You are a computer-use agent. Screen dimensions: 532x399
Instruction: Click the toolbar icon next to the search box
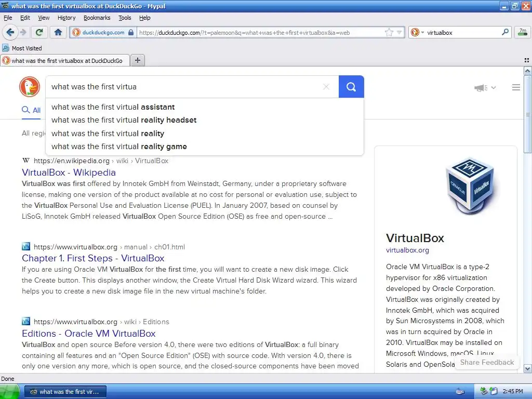[x=523, y=33]
